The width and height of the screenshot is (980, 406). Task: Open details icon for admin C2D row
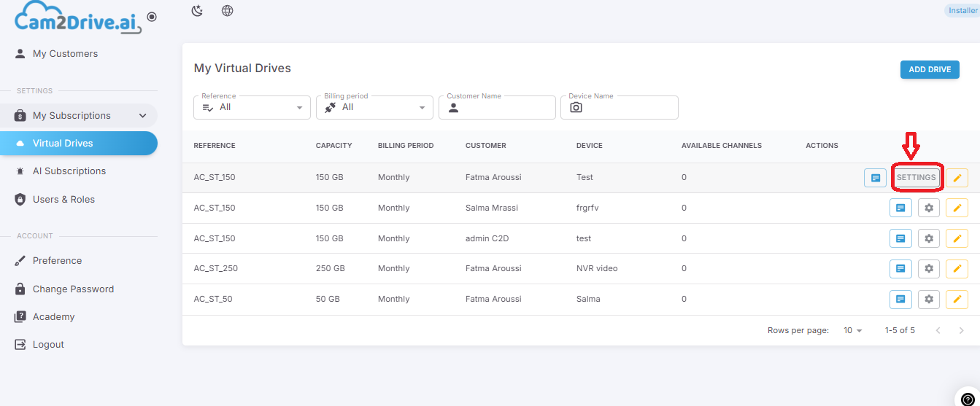pos(901,238)
